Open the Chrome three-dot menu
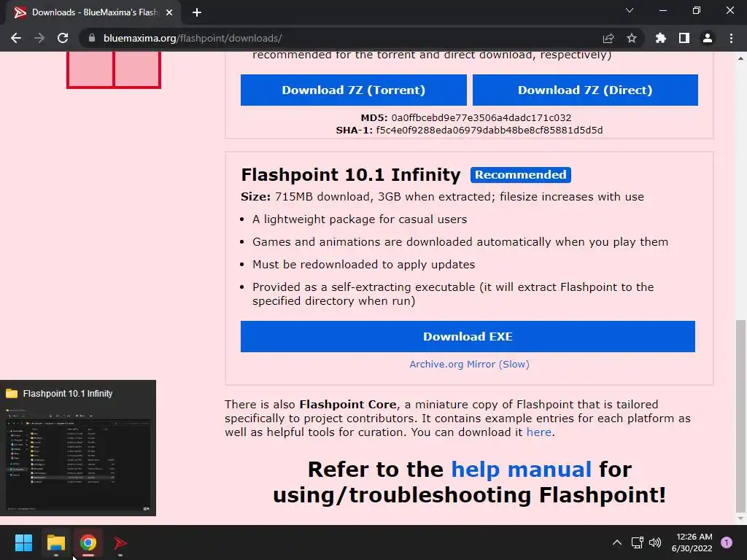 click(x=731, y=38)
